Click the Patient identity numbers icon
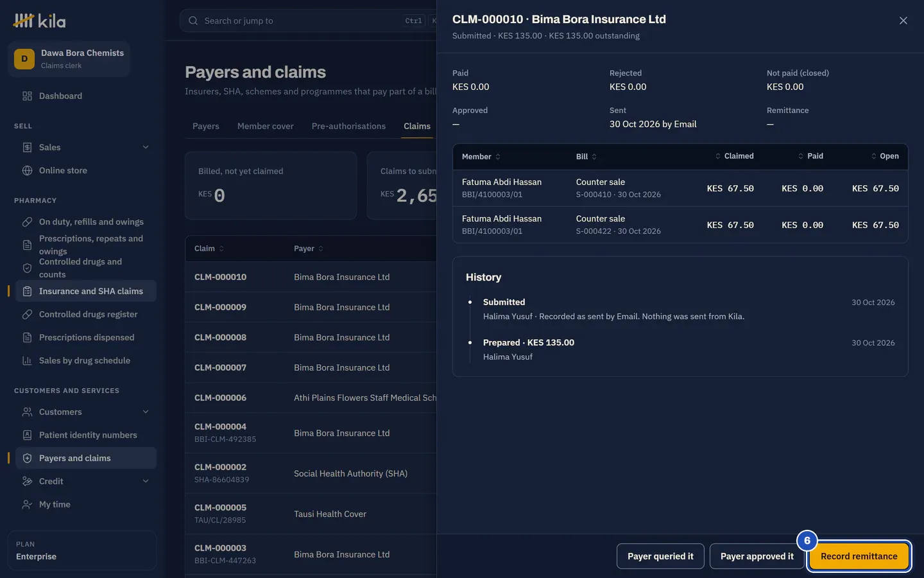924x578 pixels. click(x=27, y=435)
